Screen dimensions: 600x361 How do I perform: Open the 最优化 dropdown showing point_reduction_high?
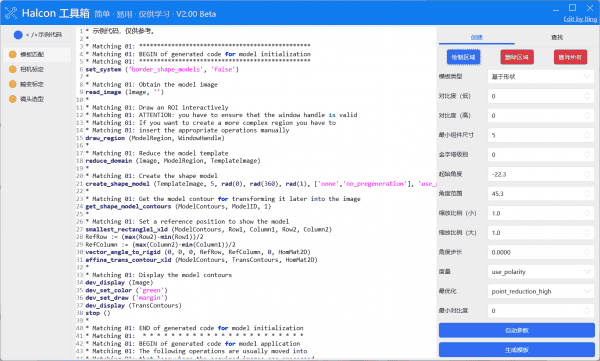pos(541,291)
